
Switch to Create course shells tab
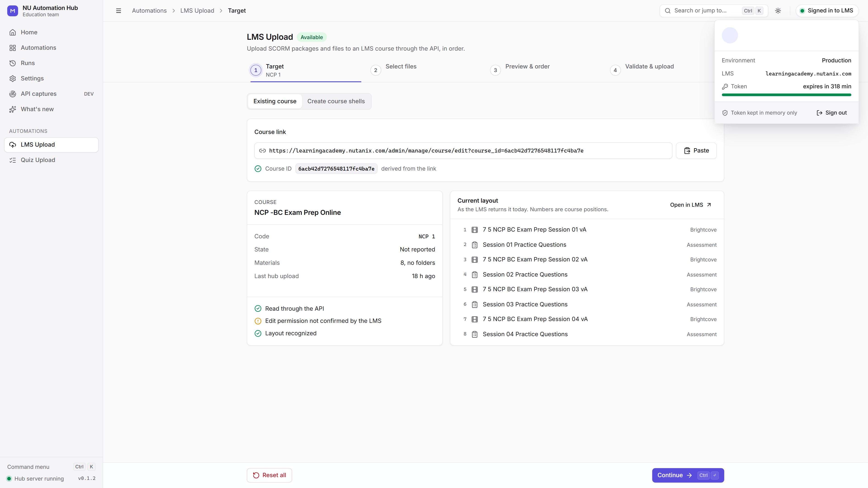[336, 101]
